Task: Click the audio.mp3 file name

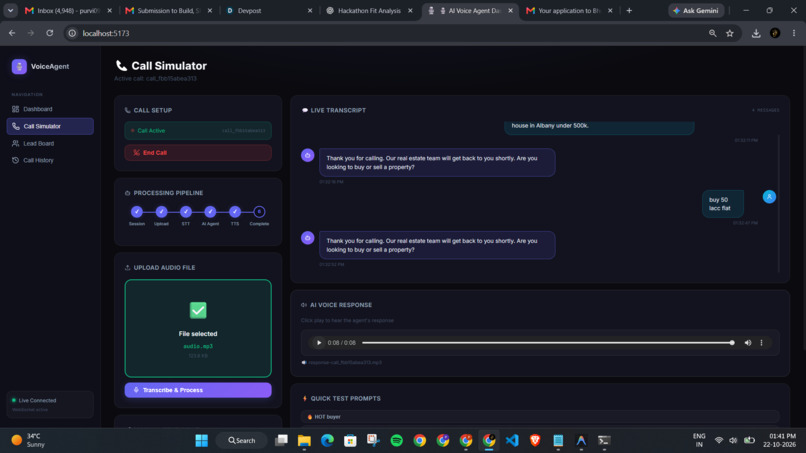Action: (198, 347)
